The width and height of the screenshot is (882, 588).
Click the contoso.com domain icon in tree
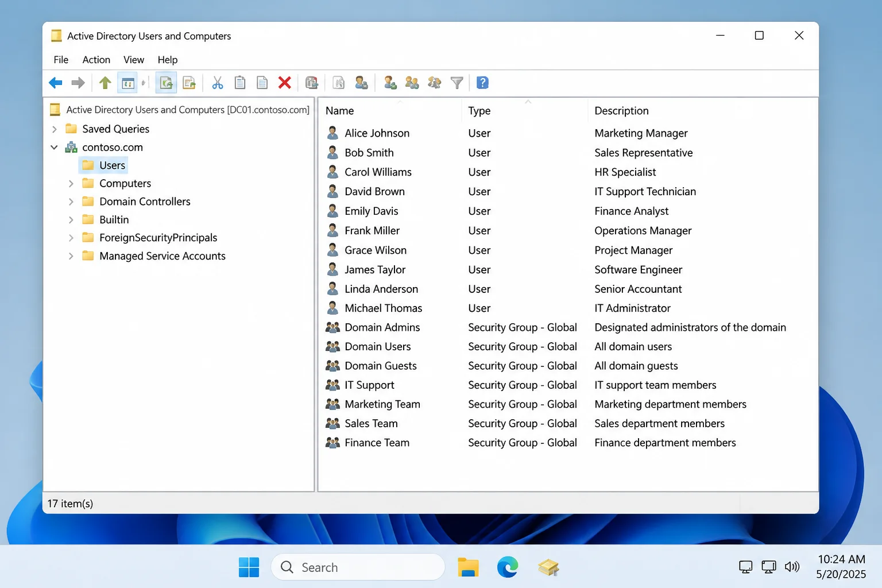point(71,148)
